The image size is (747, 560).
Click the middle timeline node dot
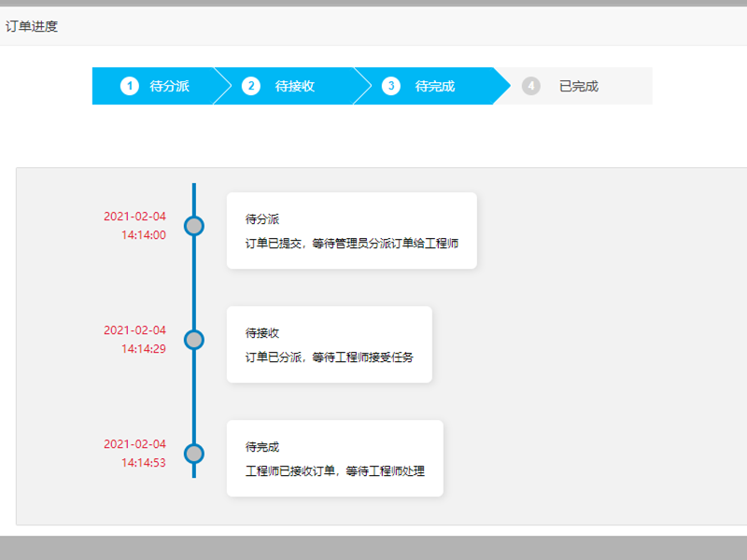point(193,339)
